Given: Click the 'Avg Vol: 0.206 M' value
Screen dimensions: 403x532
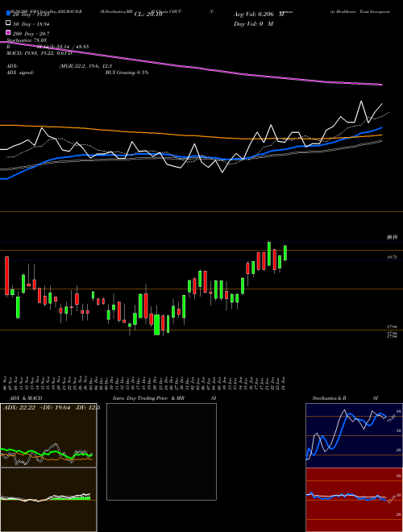Looking at the screenshot, I should [x=259, y=15].
